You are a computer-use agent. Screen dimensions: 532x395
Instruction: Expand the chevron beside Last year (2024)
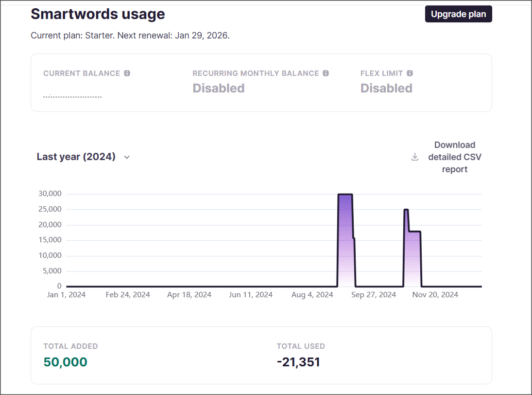pos(127,157)
